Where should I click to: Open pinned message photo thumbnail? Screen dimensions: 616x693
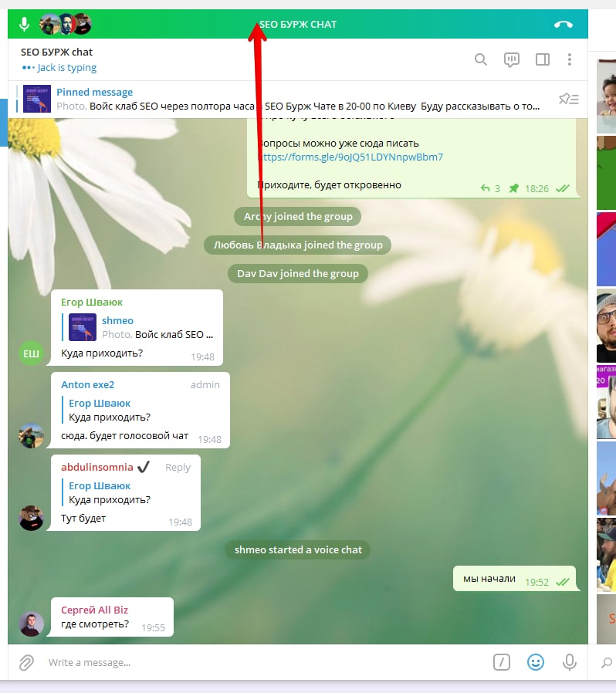tap(37, 99)
